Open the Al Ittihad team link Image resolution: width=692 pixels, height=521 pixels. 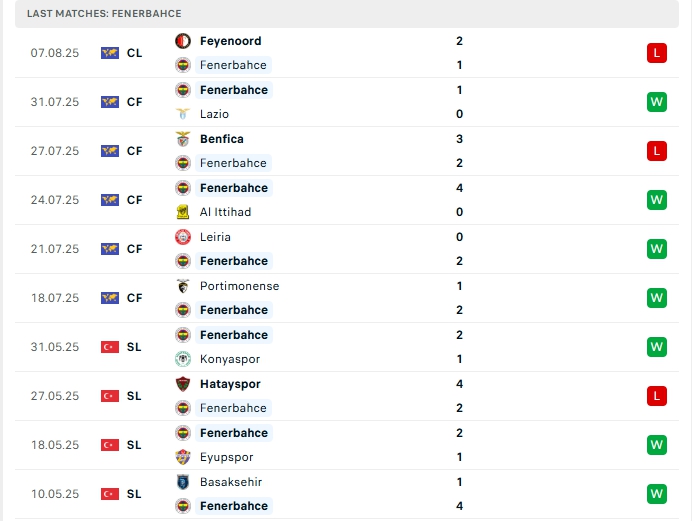click(226, 212)
